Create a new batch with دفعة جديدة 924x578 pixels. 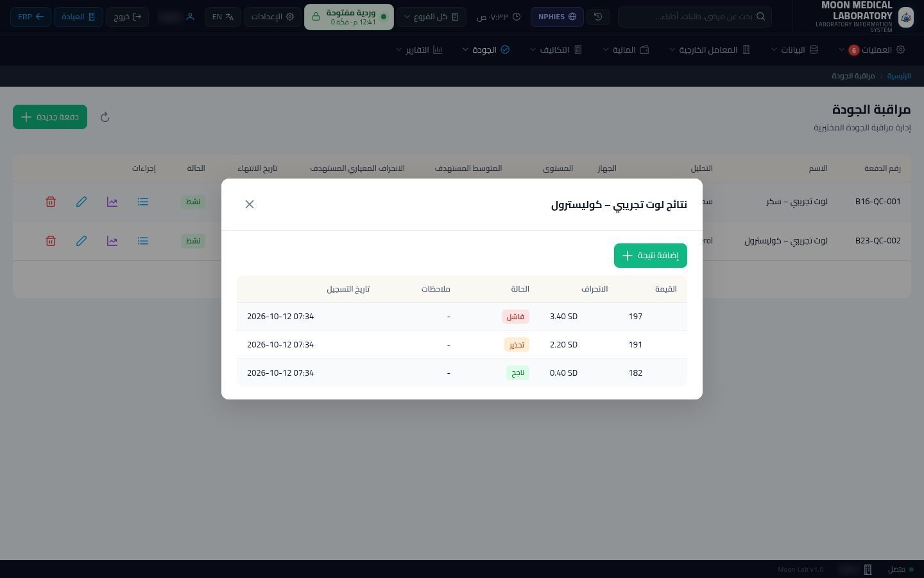pyautogui.click(x=50, y=117)
